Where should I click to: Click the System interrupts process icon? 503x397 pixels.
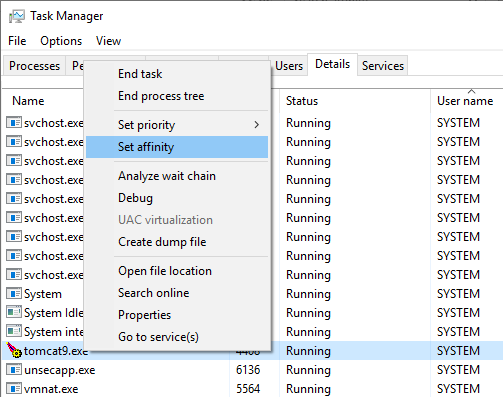click(14, 332)
